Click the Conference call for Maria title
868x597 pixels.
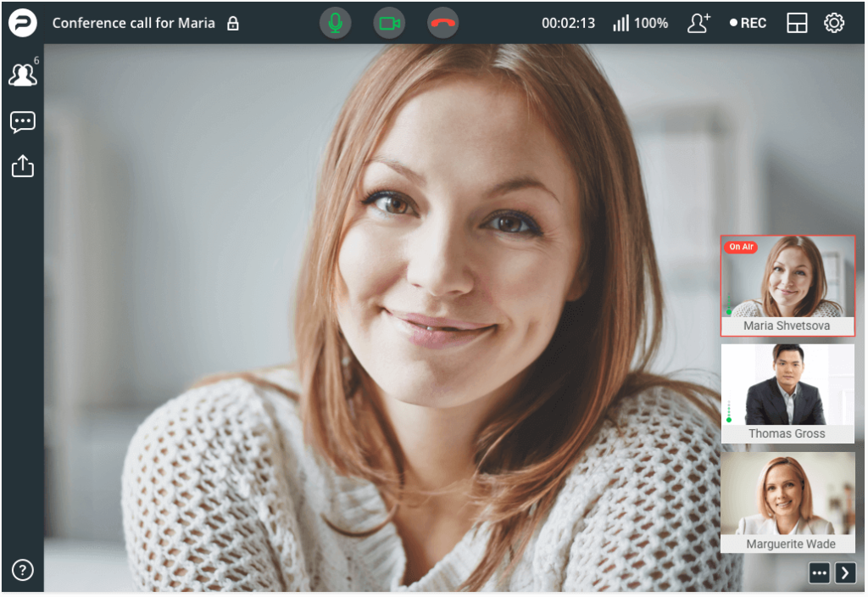(133, 23)
